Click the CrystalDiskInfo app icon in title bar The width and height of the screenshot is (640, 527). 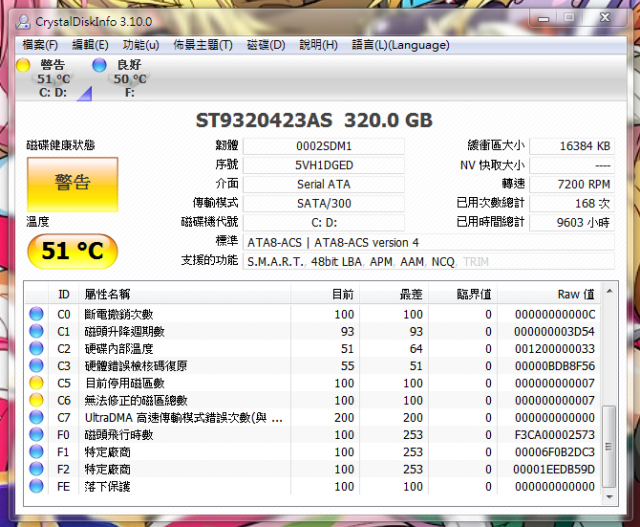tap(23, 21)
